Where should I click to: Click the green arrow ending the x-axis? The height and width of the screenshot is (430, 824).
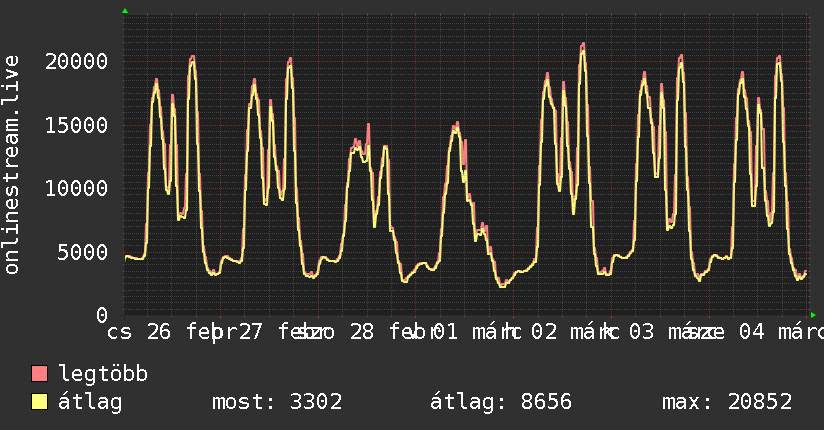point(813,315)
